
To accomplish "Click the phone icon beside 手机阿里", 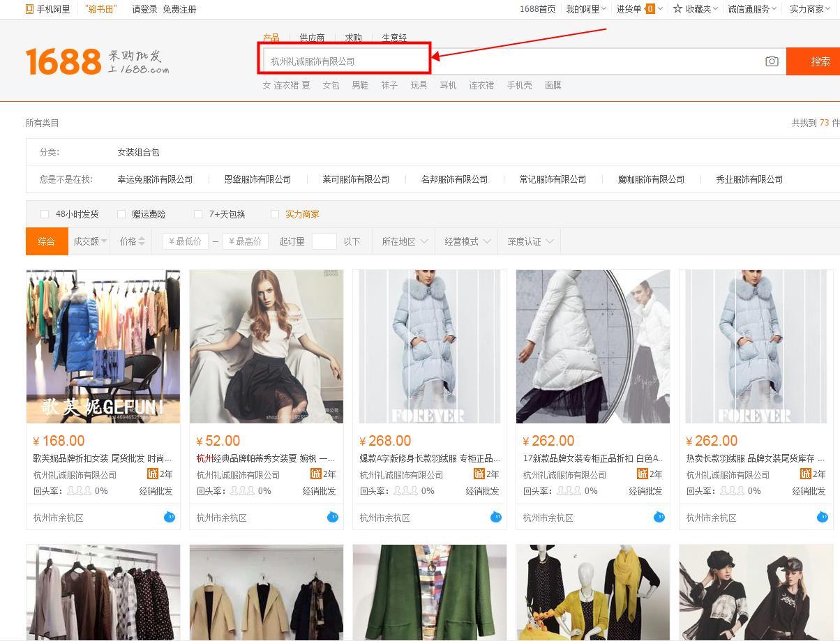I will pyautogui.click(x=29, y=9).
